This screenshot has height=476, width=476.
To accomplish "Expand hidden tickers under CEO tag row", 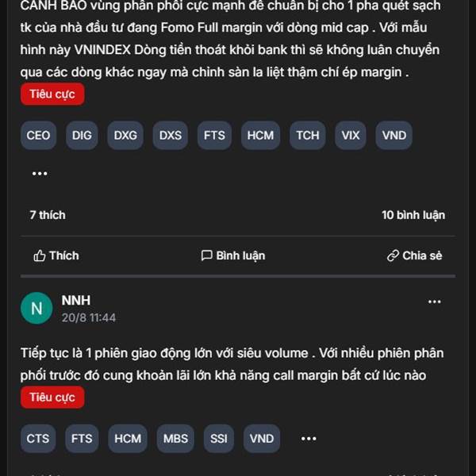I will coord(40,174).
